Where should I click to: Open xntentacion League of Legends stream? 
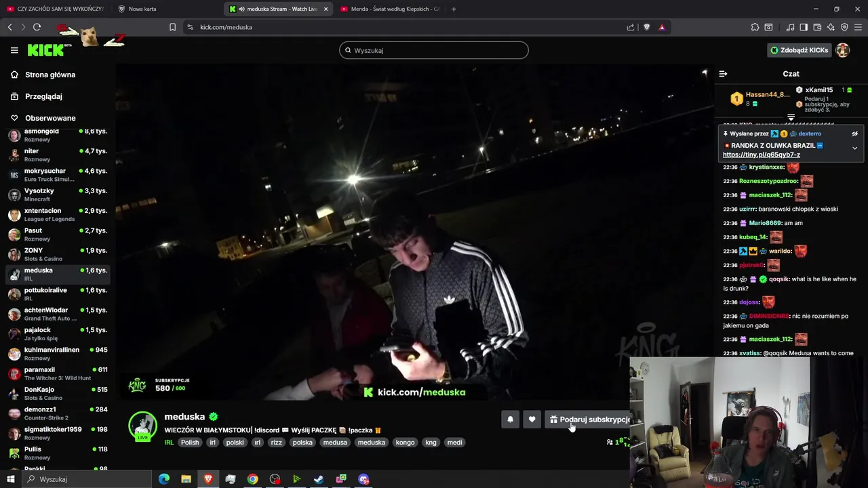coord(58,214)
